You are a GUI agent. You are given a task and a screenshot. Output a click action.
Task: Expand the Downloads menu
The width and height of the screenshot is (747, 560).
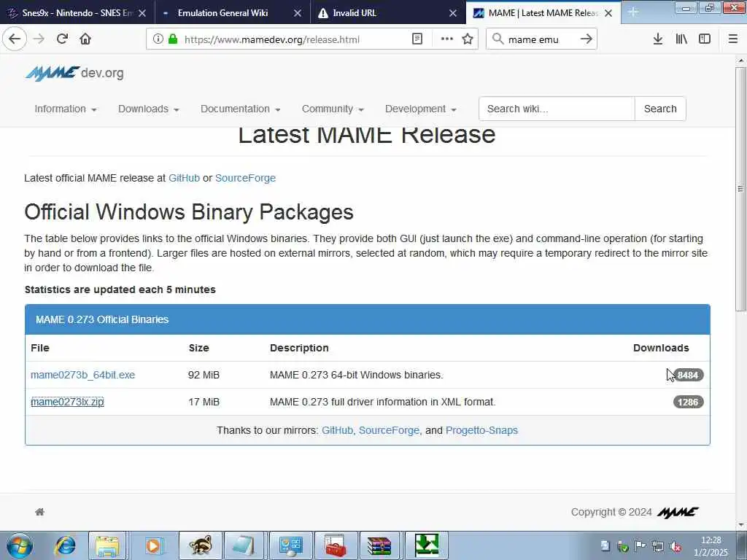[149, 109]
